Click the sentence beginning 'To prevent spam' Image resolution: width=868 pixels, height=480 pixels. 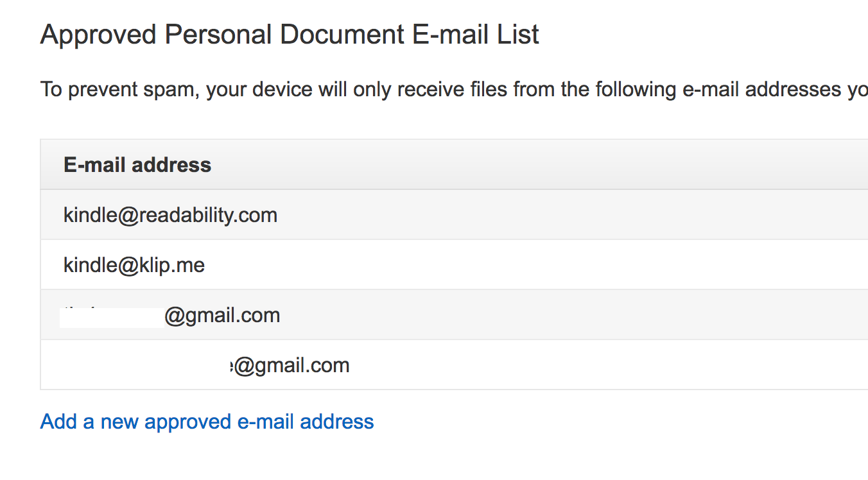pyautogui.click(x=454, y=89)
